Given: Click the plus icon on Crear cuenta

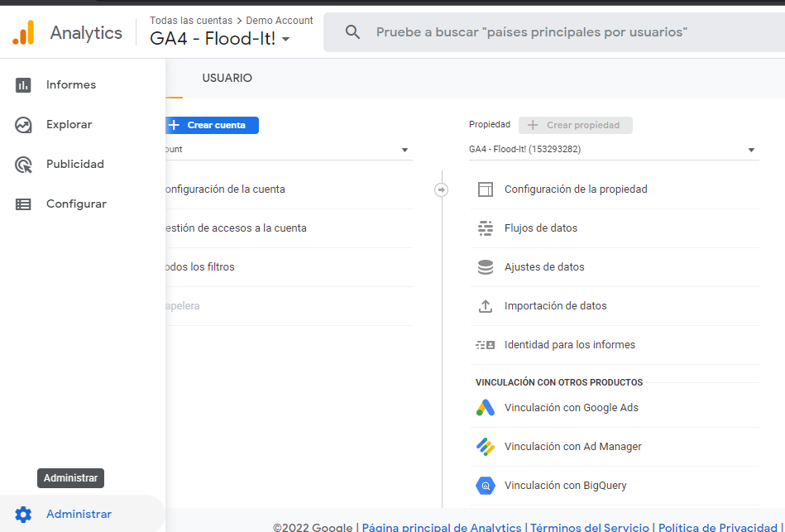Looking at the screenshot, I should pos(174,125).
